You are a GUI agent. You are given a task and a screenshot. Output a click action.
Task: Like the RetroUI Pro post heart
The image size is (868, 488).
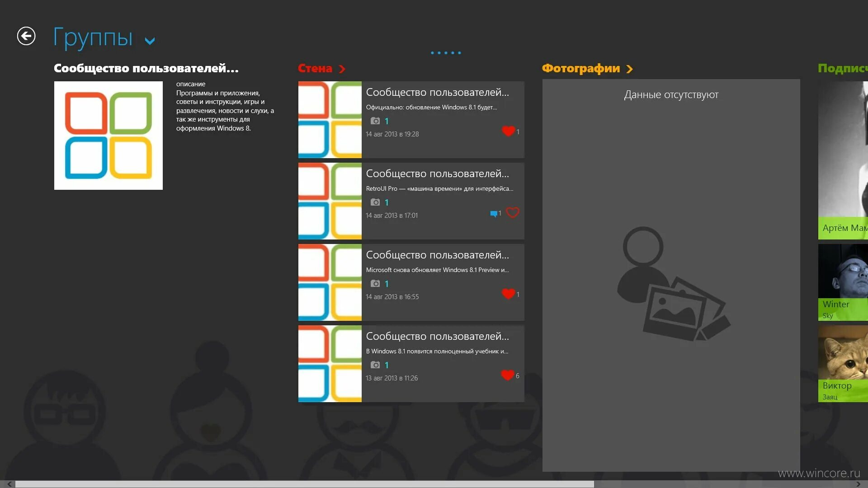(512, 212)
